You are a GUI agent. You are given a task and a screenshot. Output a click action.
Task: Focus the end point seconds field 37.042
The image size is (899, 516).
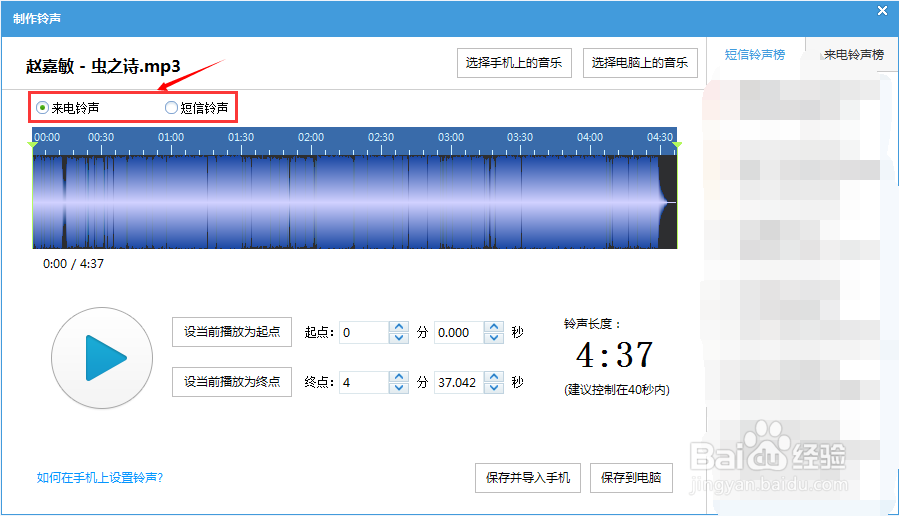point(459,382)
